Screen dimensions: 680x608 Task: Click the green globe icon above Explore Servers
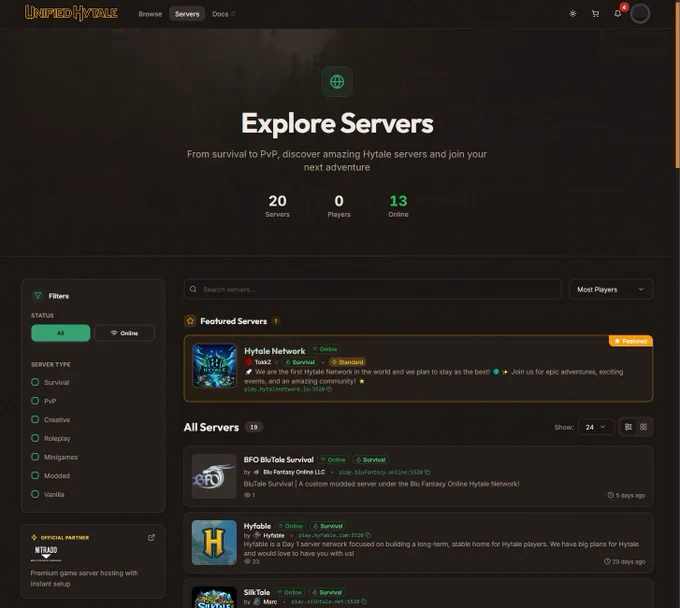[x=337, y=82]
